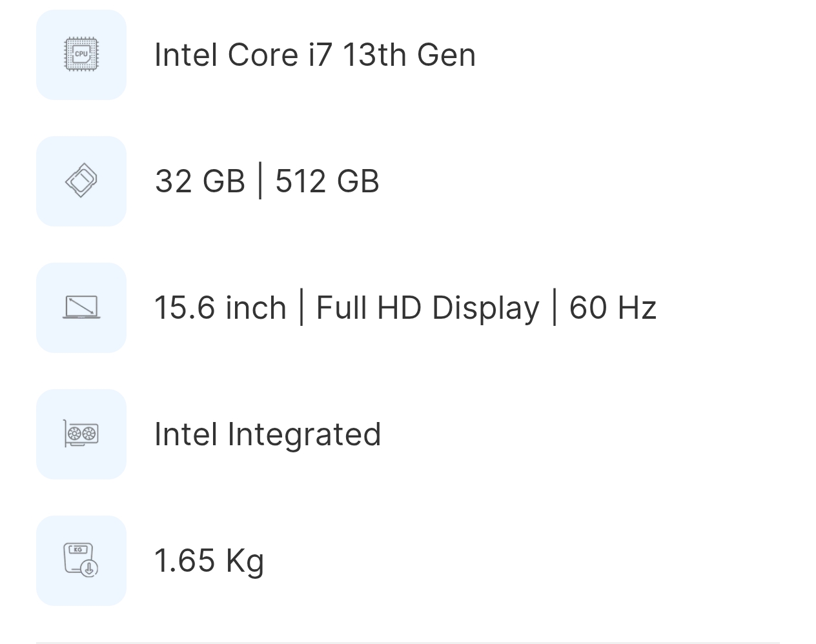Viewport: 816px width, 644px height.
Task: Click the Intel Core i7 13th Gen text
Action: pos(314,55)
